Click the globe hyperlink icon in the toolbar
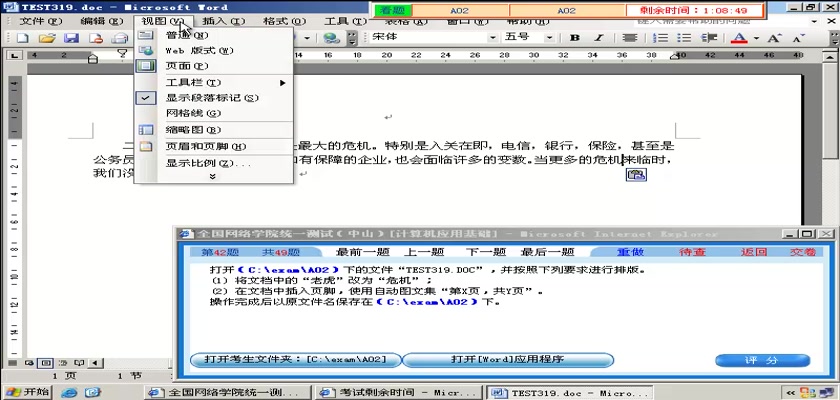The image size is (840, 400). click(x=332, y=38)
